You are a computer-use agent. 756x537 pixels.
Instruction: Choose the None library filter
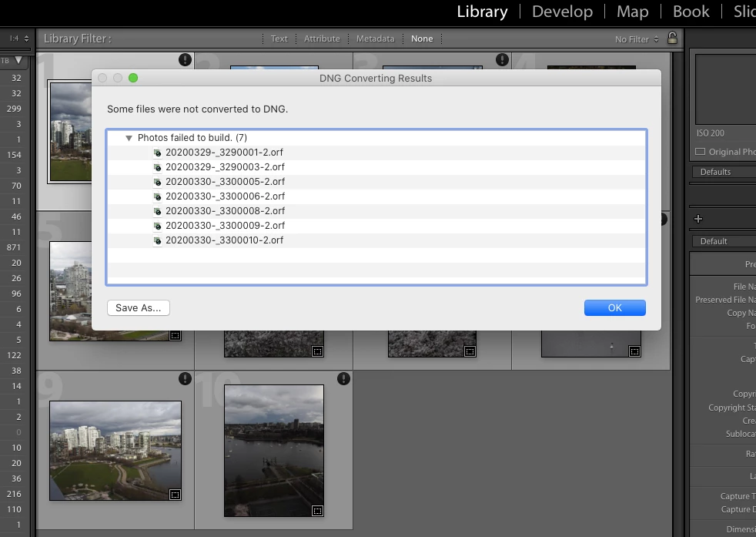pyautogui.click(x=422, y=39)
